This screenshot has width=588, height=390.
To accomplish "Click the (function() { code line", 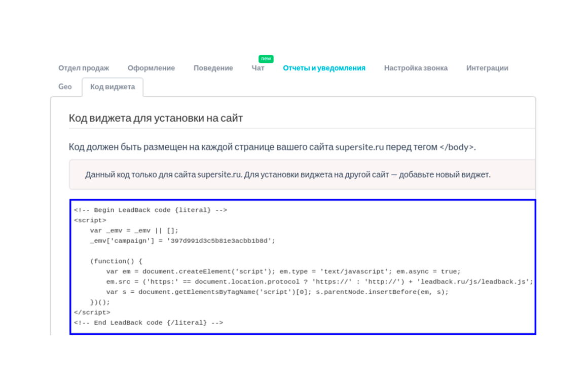I will pos(116,261).
